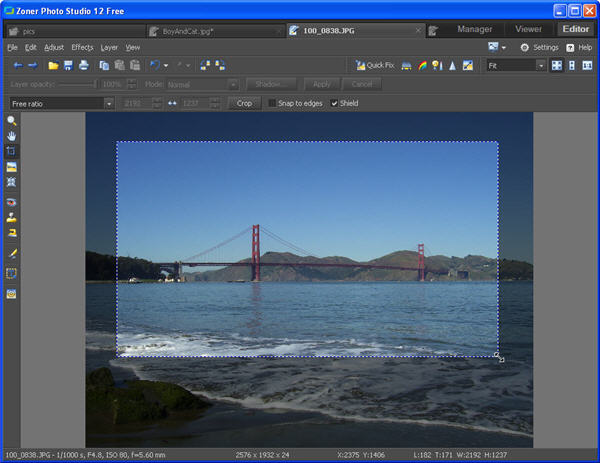
Task: Switch to the Manager mode tab
Action: 474,29
